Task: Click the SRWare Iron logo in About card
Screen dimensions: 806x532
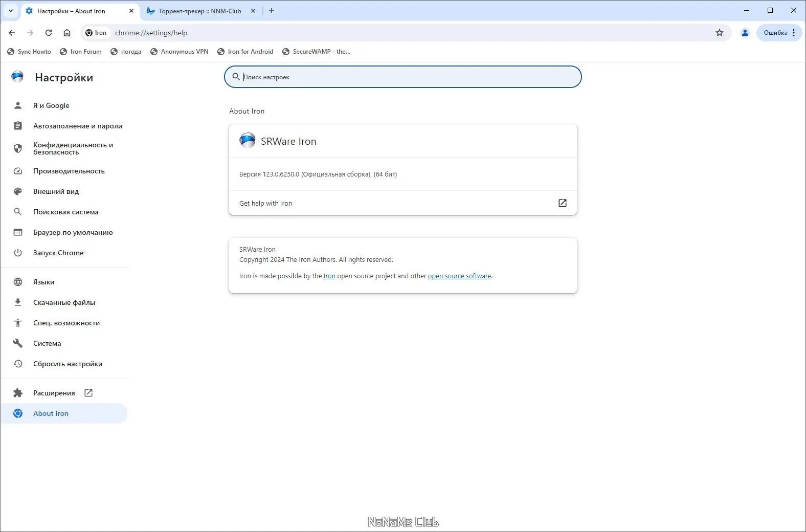Action: [248, 141]
